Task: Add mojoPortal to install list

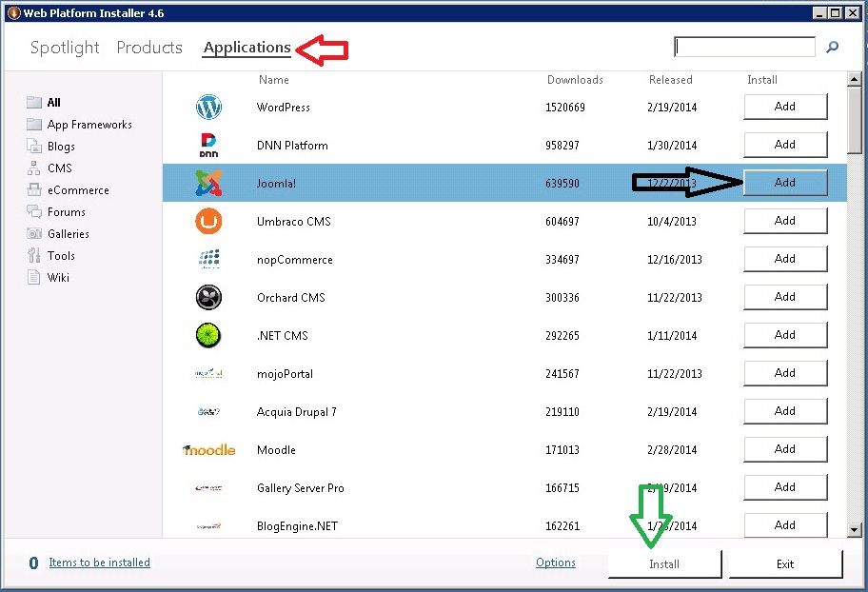Action: point(785,373)
